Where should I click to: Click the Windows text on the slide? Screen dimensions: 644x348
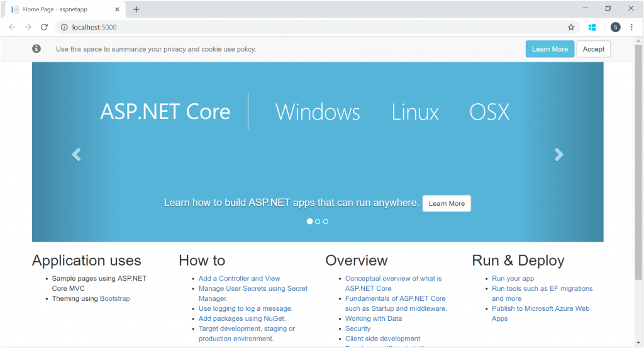point(318,112)
